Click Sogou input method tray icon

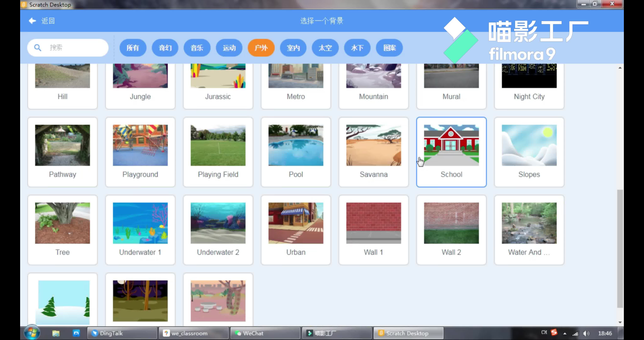554,332
